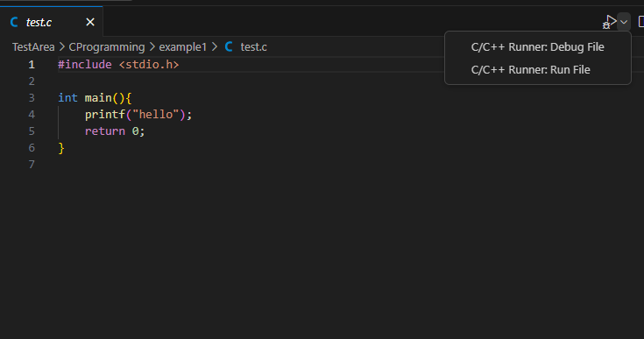Click line number 7 in gutter

32,165
